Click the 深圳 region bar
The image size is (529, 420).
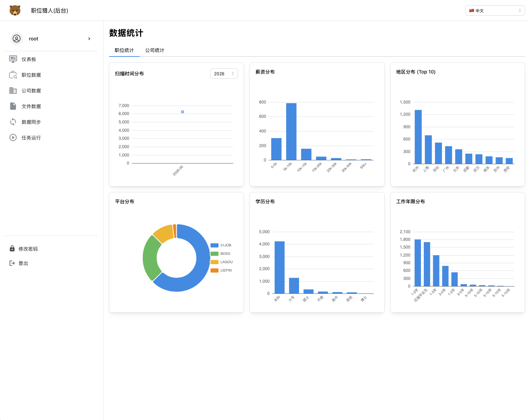[x=438, y=153]
